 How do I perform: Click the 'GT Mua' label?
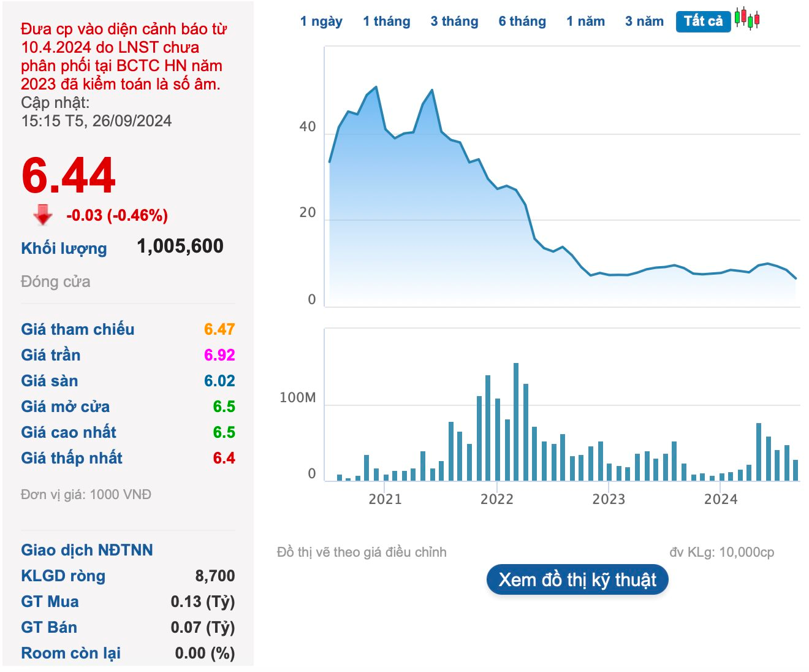[50, 601]
